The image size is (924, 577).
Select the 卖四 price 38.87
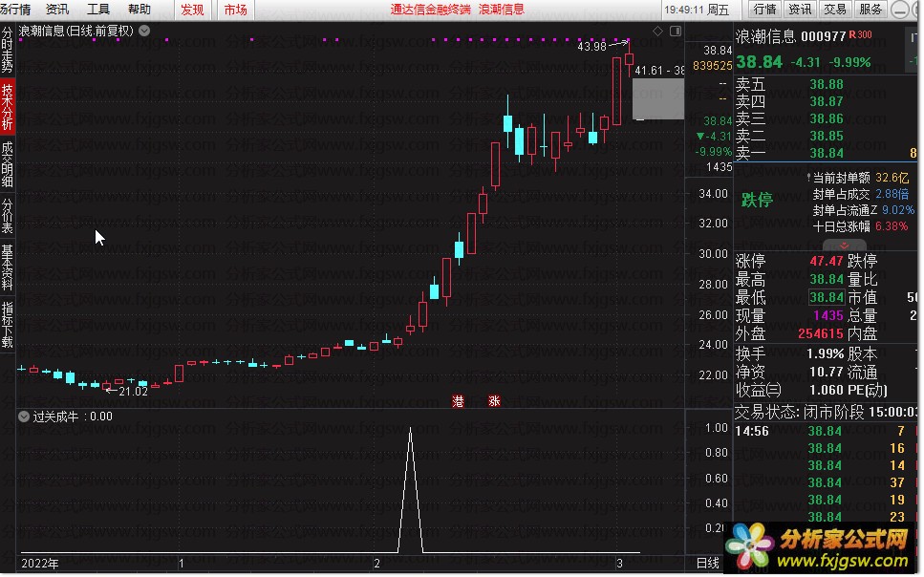click(827, 101)
